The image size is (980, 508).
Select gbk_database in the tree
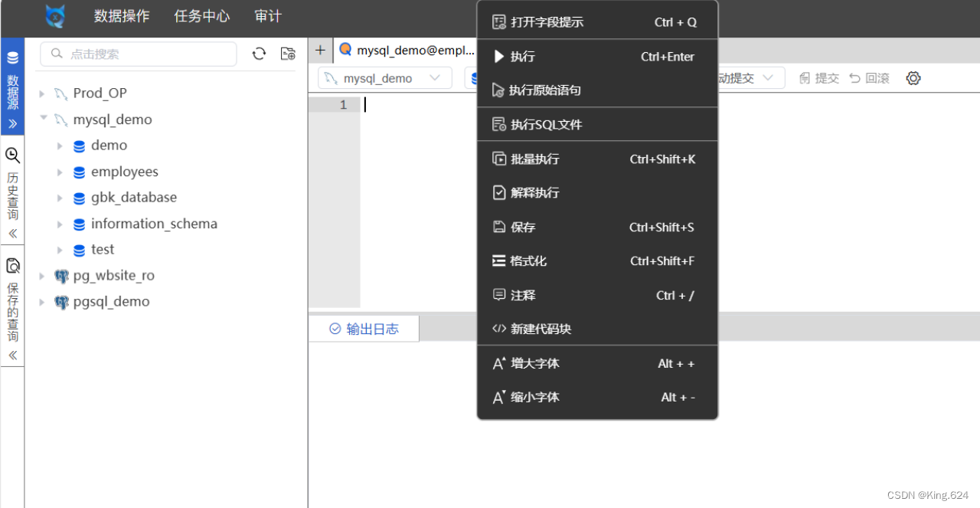(134, 198)
